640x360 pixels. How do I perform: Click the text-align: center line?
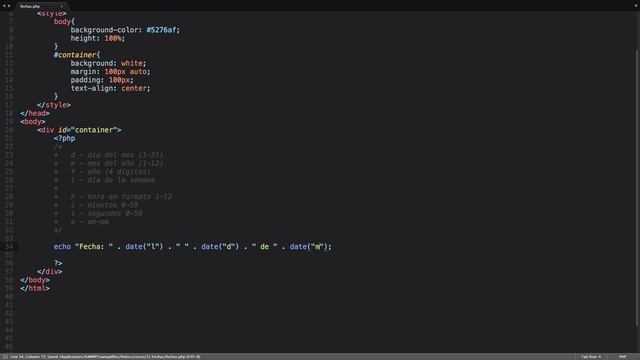110,88
